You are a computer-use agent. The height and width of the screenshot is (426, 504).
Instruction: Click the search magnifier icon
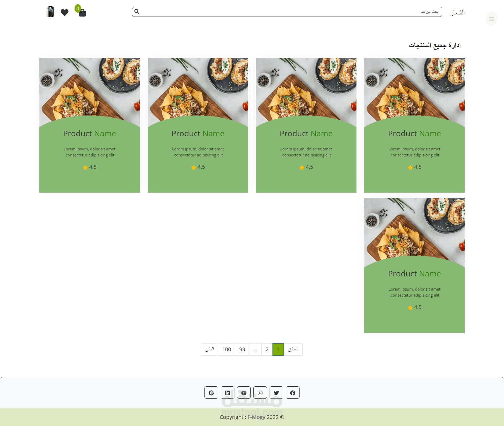137,12
